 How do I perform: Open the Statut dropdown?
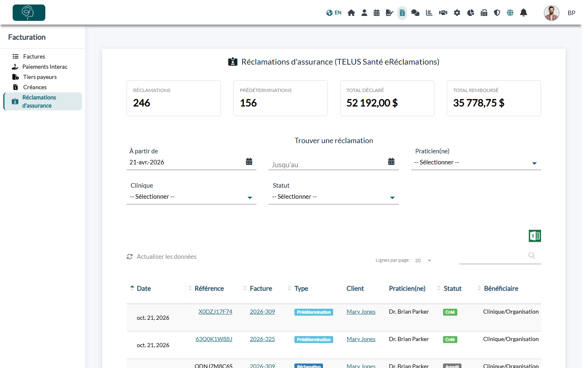pyautogui.click(x=334, y=197)
